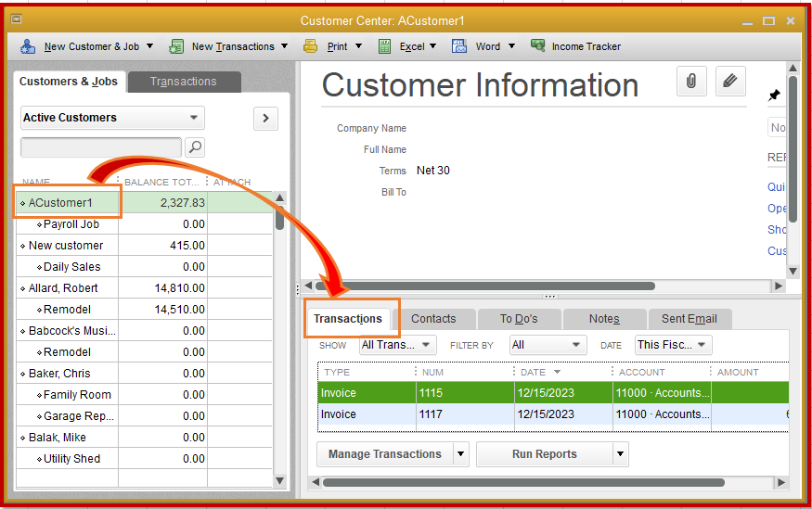The height and width of the screenshot is (509, 812).
Task: Select lower Transactions tab
Action: (x=348, y=319)
